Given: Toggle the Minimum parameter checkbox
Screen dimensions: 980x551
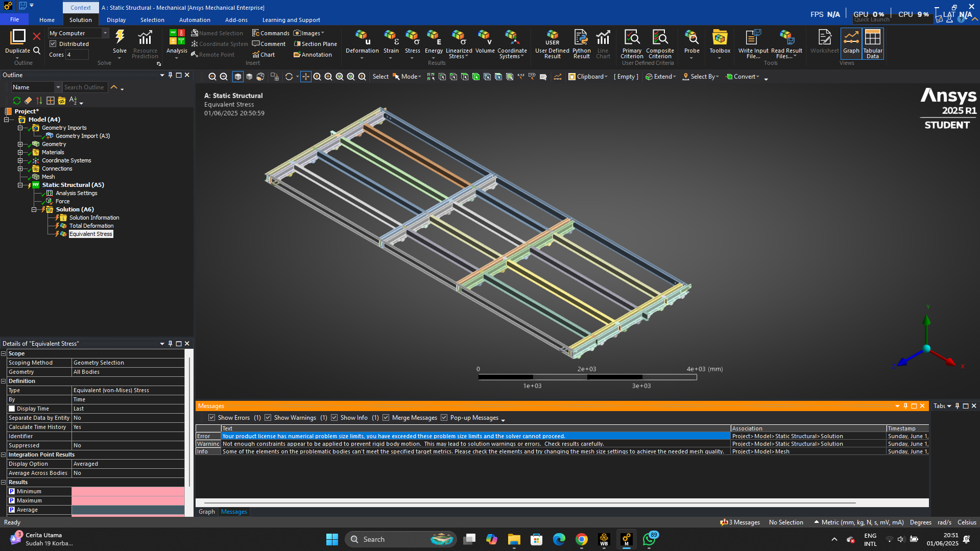Looking at the screenshot, I should click(x=12, y=491).
